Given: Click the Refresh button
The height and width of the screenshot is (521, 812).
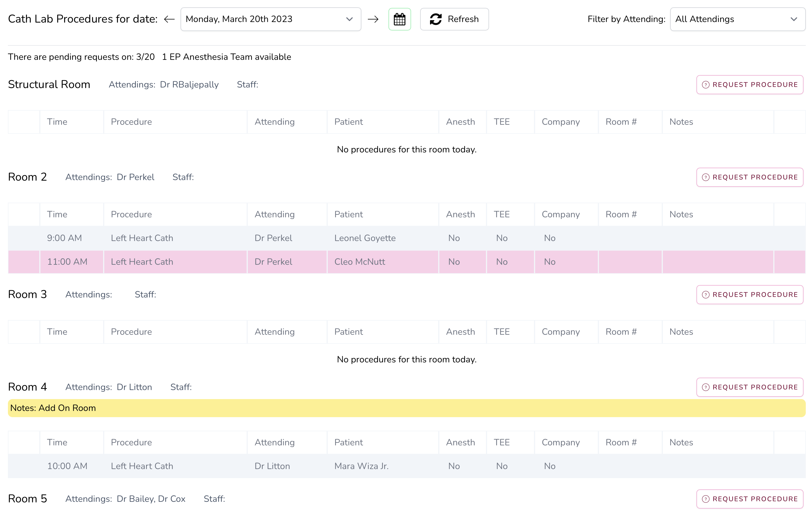Looking at the screenshot, I should coord(454,19).
